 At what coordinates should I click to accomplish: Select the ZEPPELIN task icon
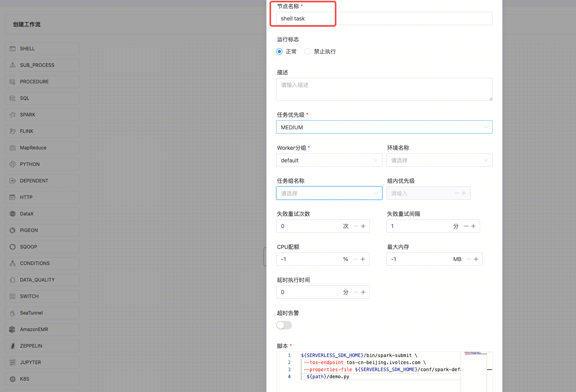(x=13, y=346)
